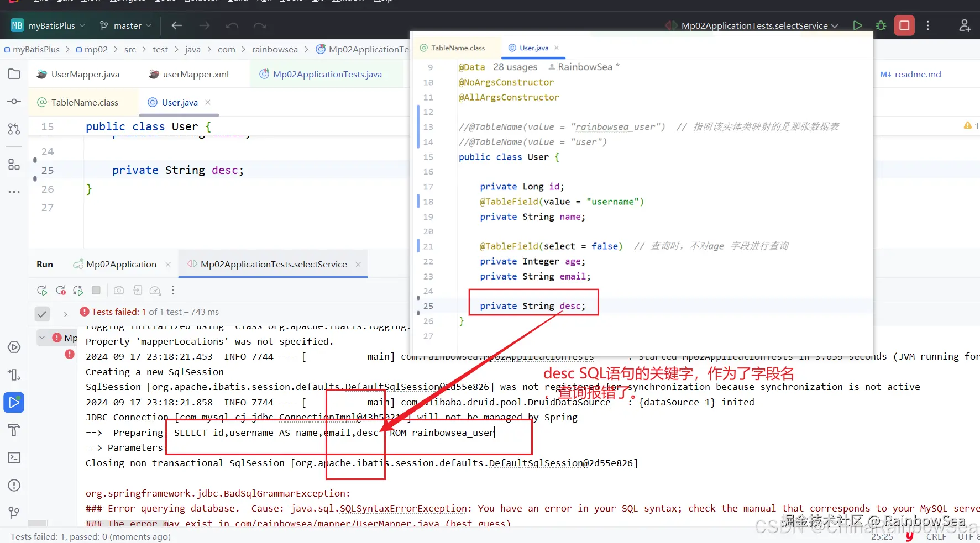Switch to userMapper.xml editor tab
This screenshot has width=980, height=543.
pyautogui.click(x=189, y=74)
